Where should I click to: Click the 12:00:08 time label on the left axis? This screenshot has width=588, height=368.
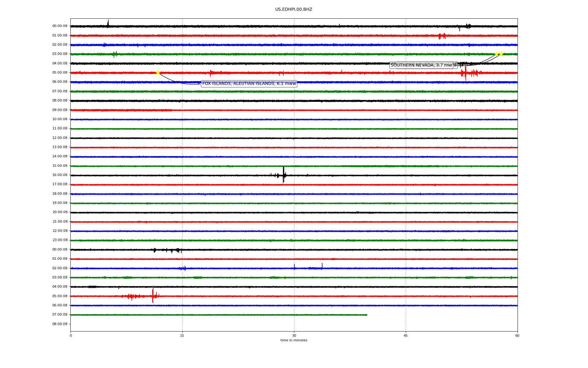60,138
